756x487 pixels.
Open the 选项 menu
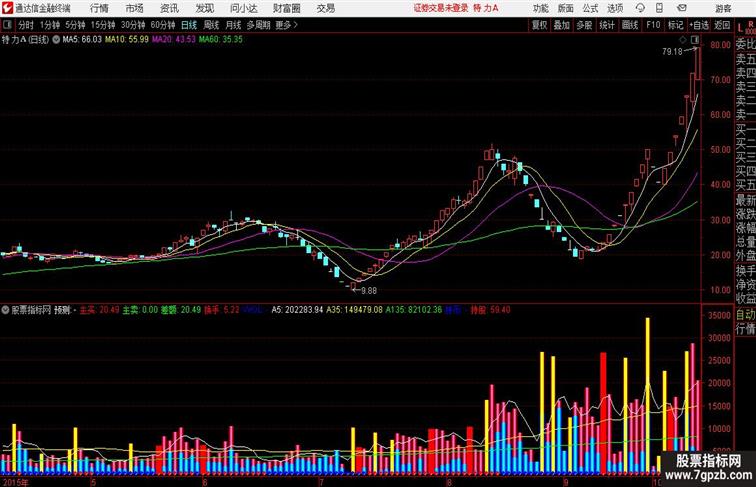pos(615,8)
